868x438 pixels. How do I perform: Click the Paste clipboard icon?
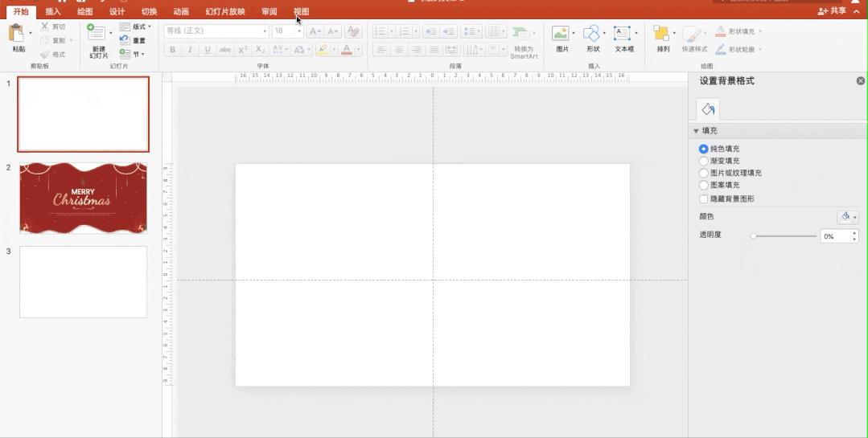click(17, 34)
